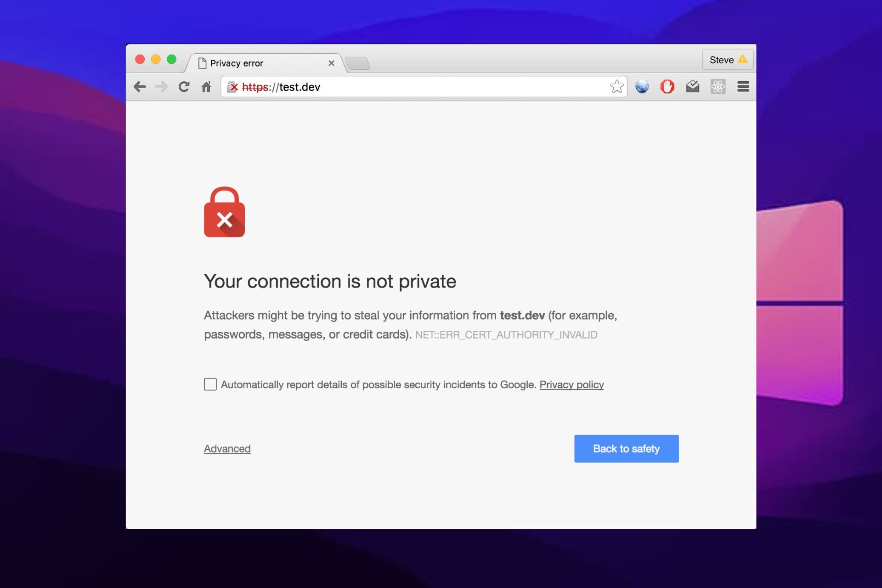Click the browser back arrow

point(140,87)
